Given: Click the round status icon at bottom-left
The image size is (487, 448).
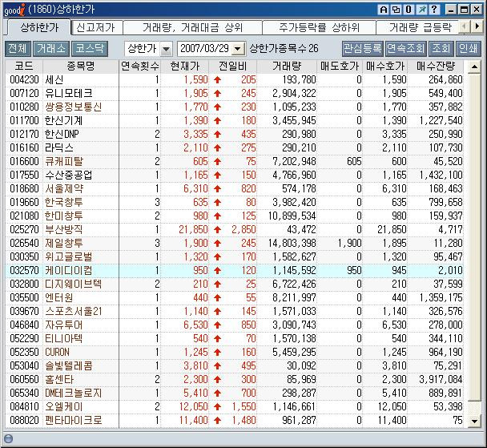Looking at the screenshot, I should [8, 438].
